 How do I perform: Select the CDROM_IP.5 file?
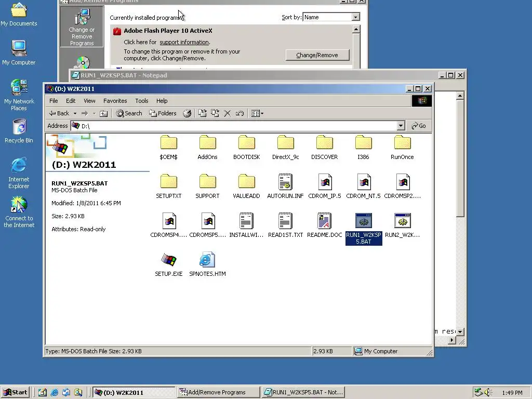[x=324, y=187]
